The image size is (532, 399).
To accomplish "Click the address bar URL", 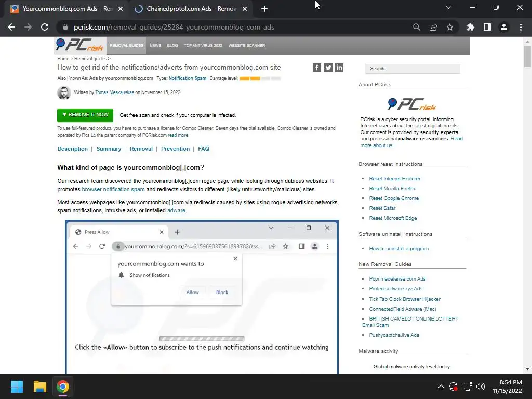I will click(x=174, y=27).
